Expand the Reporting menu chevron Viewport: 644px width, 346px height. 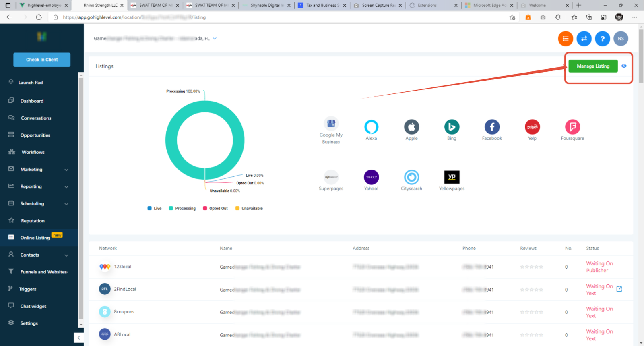(x=66, y=187)
